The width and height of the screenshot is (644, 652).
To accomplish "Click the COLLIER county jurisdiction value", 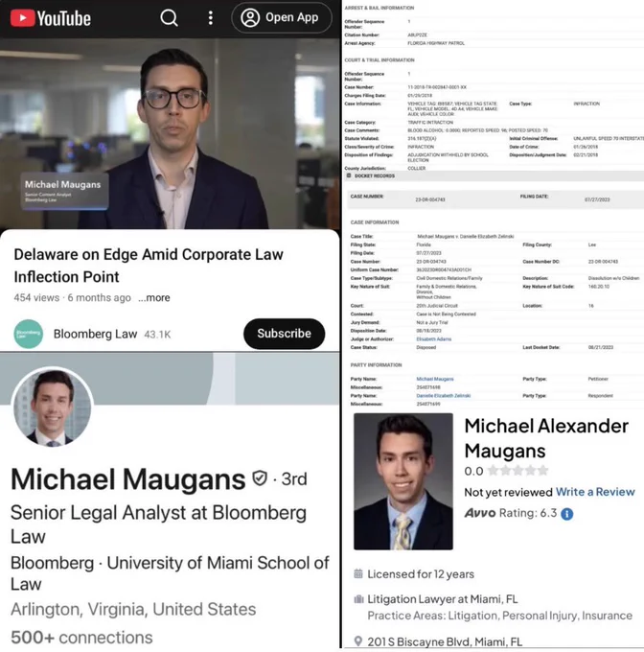I will 416,168.
